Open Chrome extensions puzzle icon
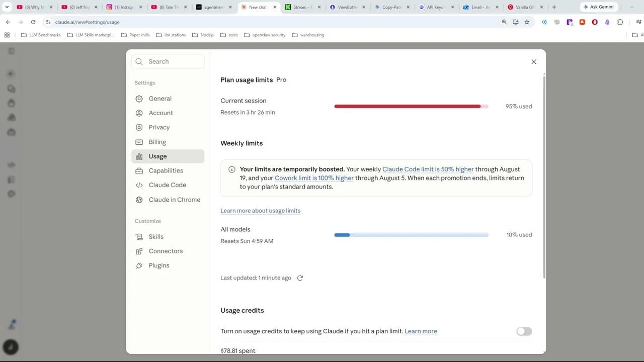The width and height of the screenshot is (644, 362). click(x=620, y=22)
